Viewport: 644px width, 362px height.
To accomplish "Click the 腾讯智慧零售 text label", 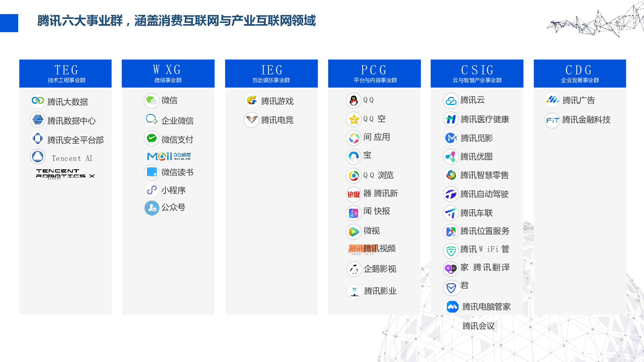I will (485, 175).
